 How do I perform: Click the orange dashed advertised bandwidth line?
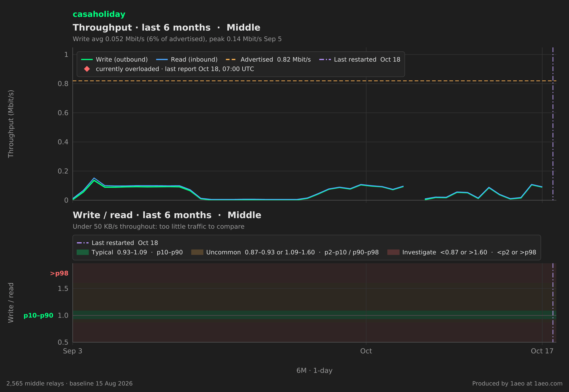pyautogui.click(x=315, y=81)
